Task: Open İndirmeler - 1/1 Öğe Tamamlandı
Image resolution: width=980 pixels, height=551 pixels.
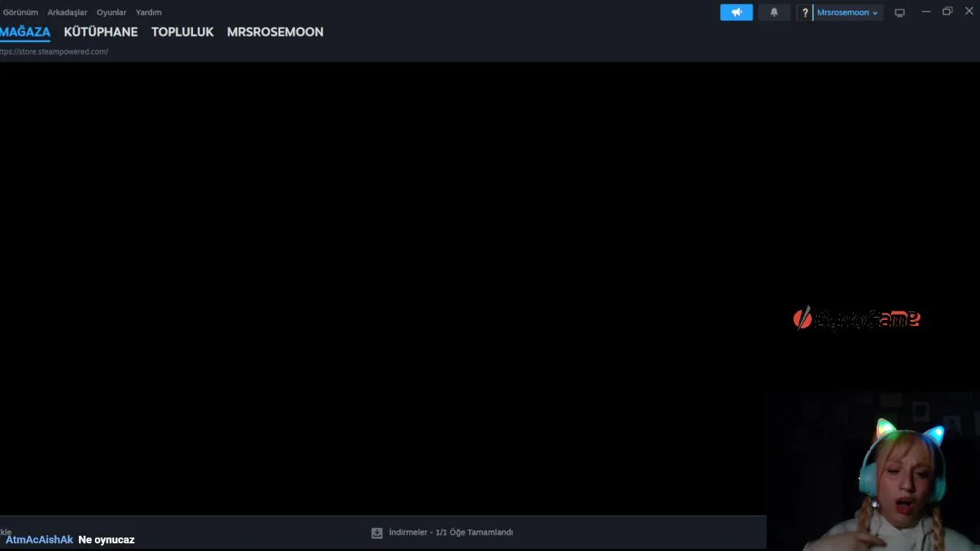Action: (451, 533)
